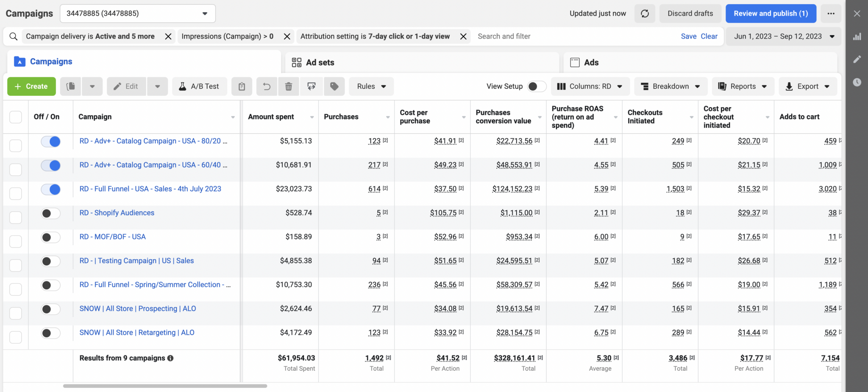Viewport: 868px width, 392px height.
Task: Expand the Columns: RD dropdown
Action: click(590, 87)
